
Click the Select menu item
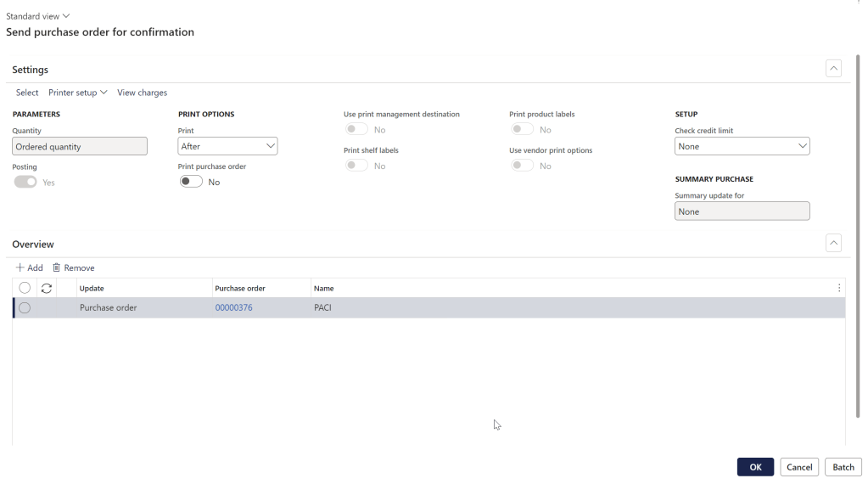coord(27,93)
